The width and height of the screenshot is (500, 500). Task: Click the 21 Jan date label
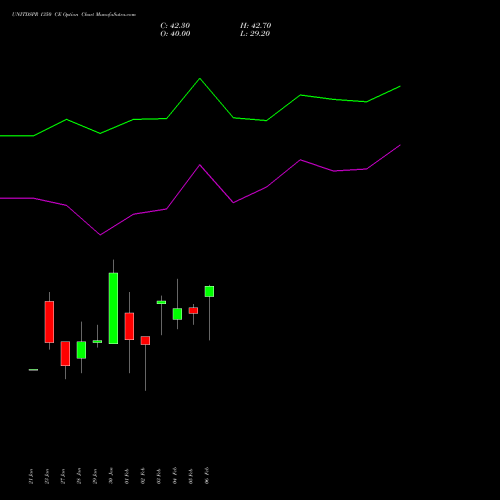click(31, 476)
